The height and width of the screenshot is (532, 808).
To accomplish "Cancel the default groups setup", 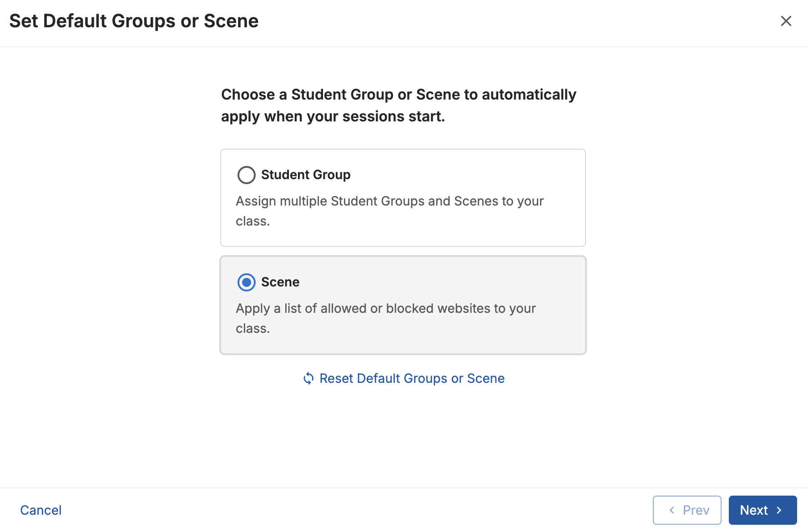I will (x=41, y=510).
